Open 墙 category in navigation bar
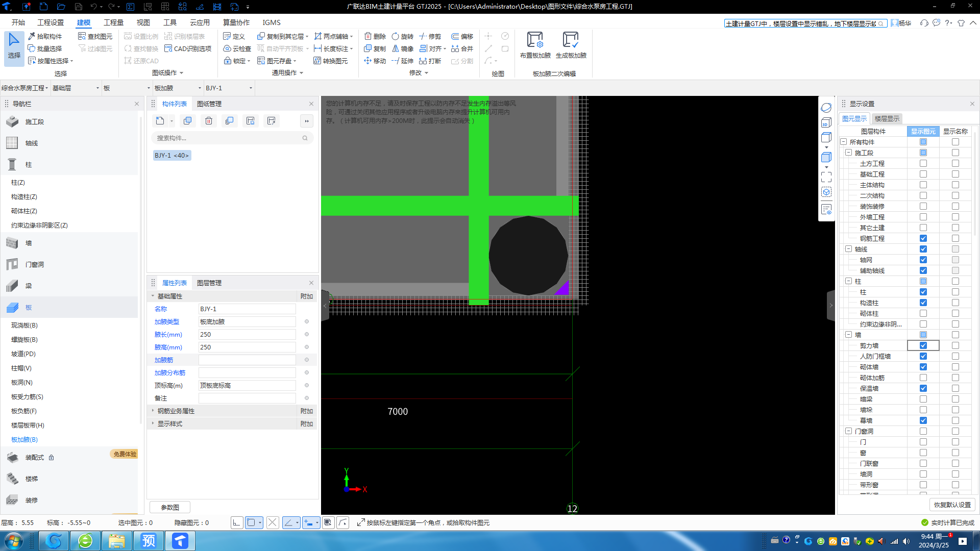This screenshot has width=980, height=551. coord(29,243)
